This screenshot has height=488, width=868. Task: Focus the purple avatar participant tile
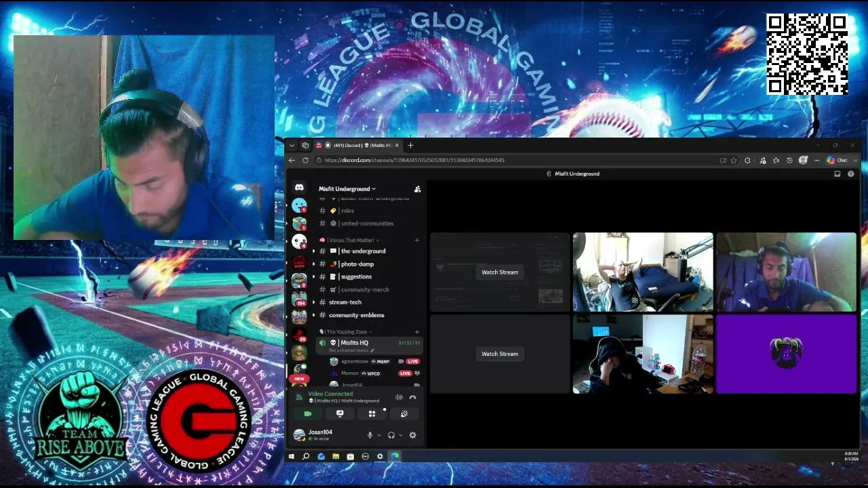point(787,354)
